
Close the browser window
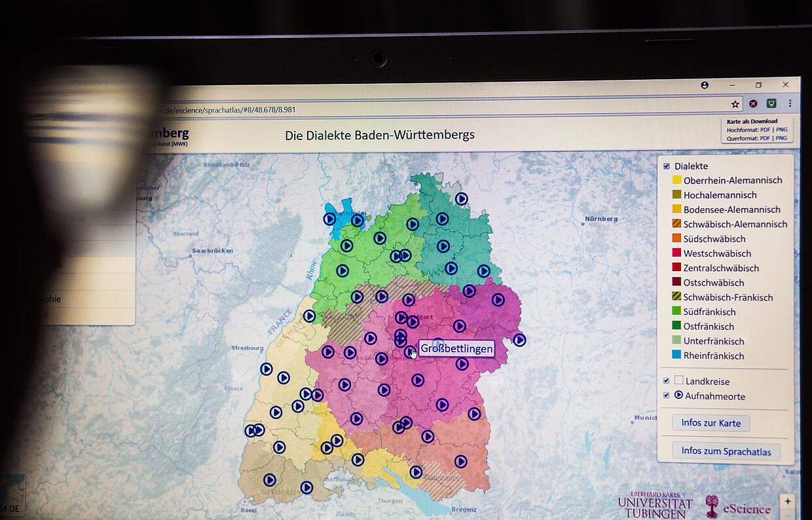(x=786, y=84)
